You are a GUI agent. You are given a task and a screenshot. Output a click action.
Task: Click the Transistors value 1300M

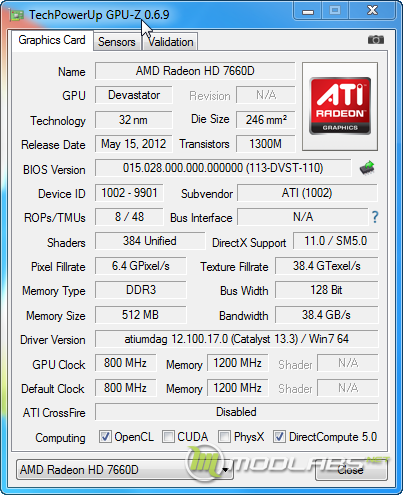tap(266, 144)
